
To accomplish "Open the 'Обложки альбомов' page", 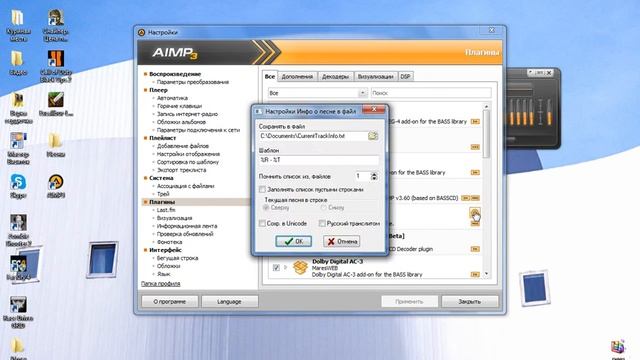I will (181, 122).
